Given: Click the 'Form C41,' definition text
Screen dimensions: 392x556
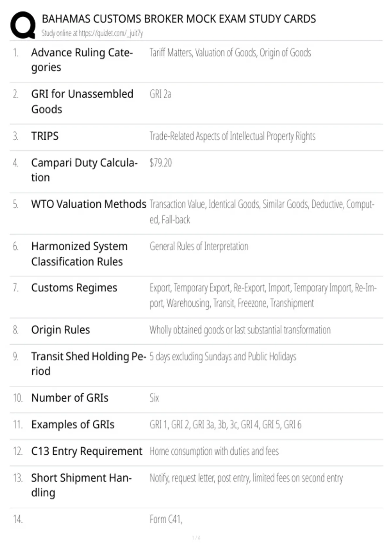Looking at the screenshot, I should click(x=166, y=519).
